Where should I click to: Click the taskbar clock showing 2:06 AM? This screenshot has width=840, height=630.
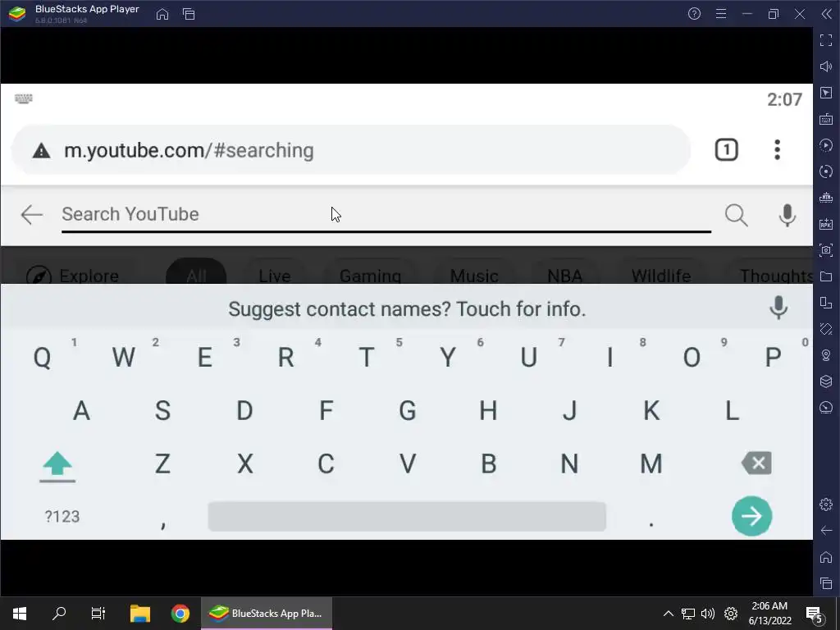pos(769,614)
